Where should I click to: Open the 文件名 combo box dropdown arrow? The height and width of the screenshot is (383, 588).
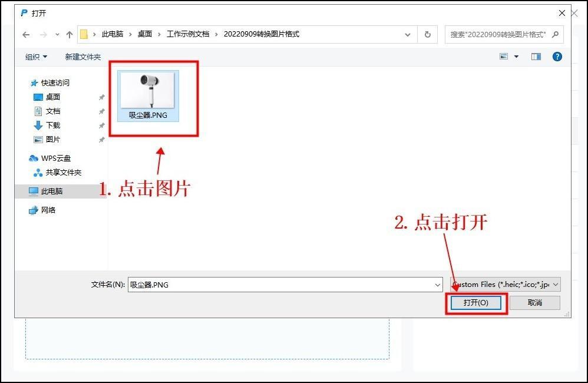click(437, 285)
